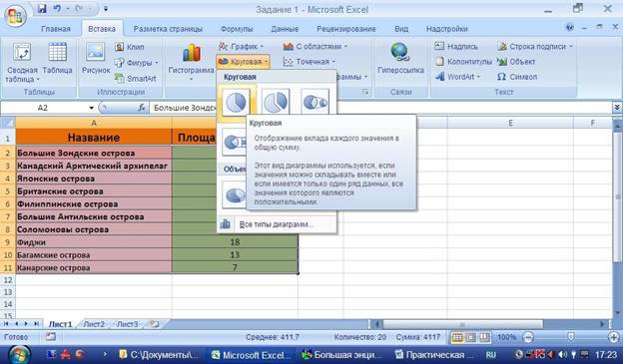Open Все типы диаграмм dialog
The image size is (623, 364).
(277, 224)
